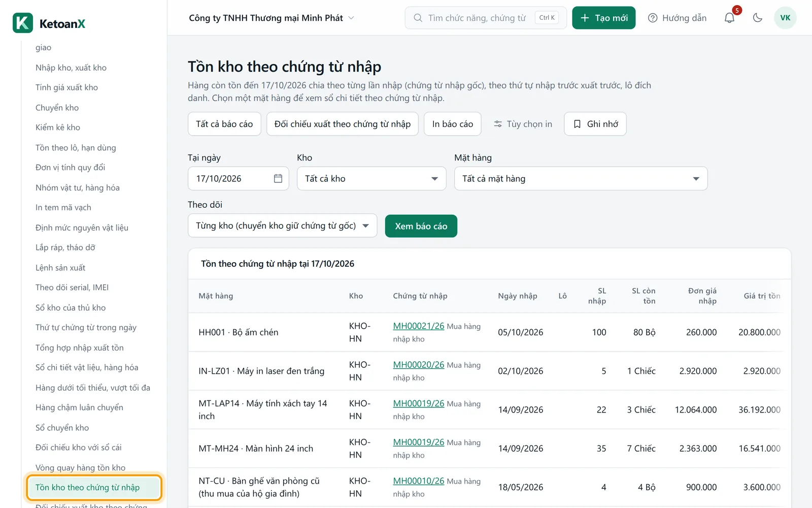Screen dimensions: 812x508
Task: Click In báo cáo button
Action: pyautogui.click(x=453, y=124)
